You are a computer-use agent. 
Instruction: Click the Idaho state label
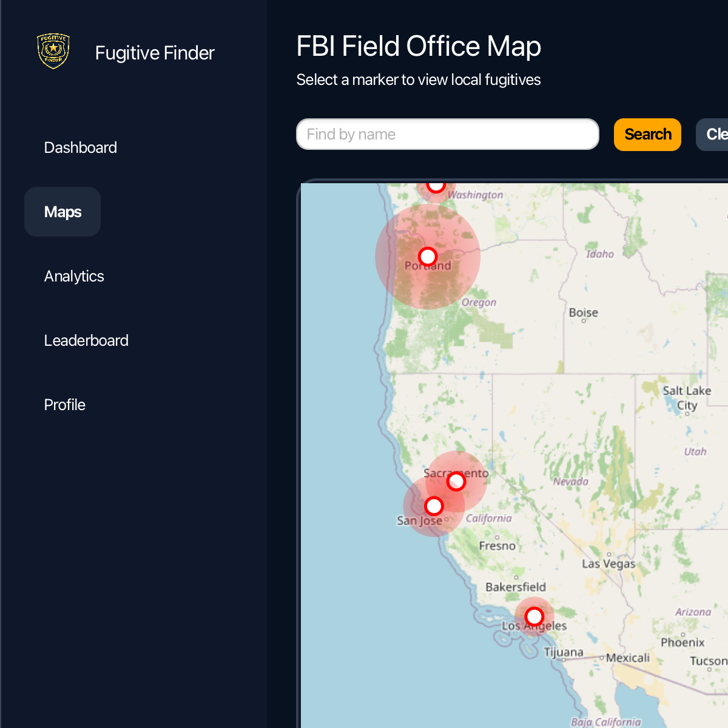click(600, 254)
